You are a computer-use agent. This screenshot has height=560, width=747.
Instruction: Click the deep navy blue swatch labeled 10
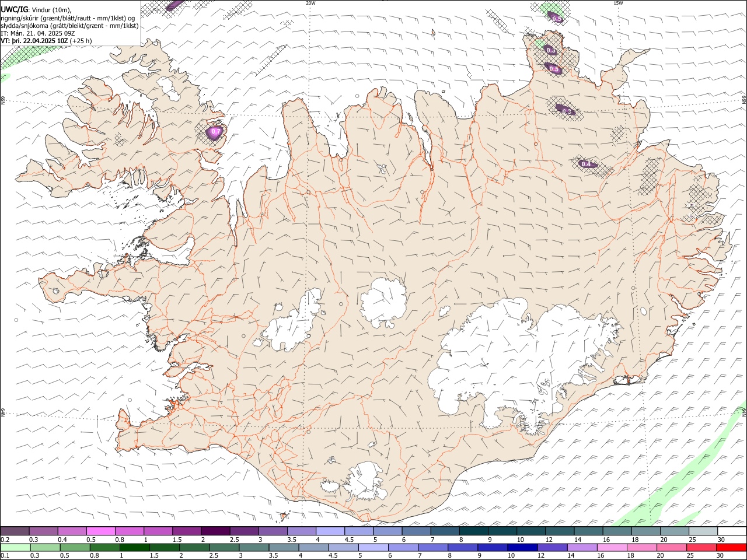(x=522, y=547)
